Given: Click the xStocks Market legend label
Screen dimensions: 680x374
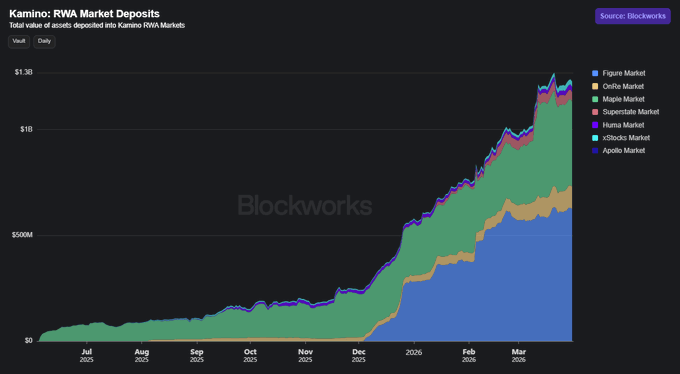Looking at the screenshot, I should pos(626,138).
